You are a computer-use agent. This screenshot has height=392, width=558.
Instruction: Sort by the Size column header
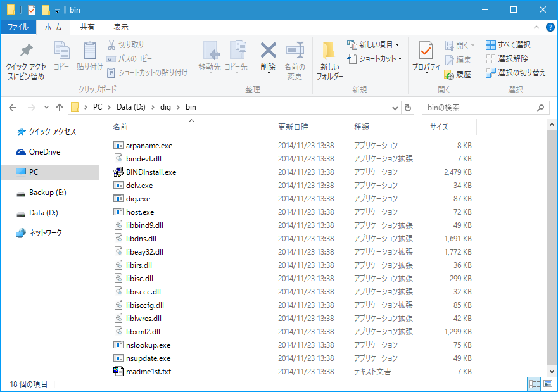click(439, 127)
